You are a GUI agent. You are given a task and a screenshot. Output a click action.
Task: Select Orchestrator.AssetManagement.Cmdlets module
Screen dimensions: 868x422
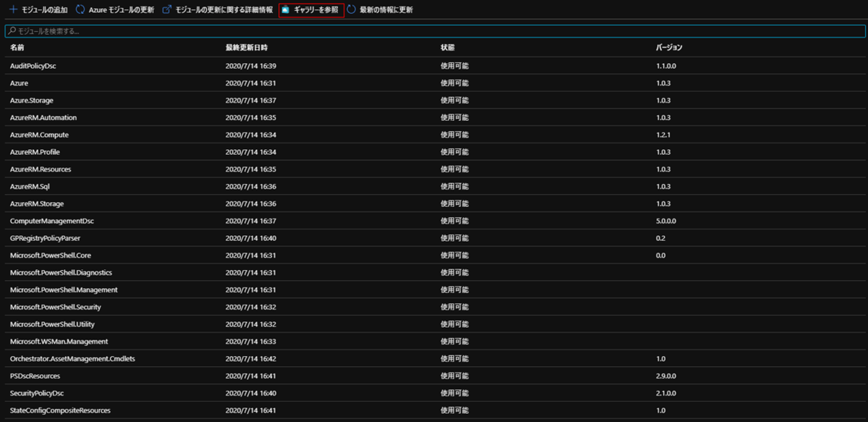point(72,359)
